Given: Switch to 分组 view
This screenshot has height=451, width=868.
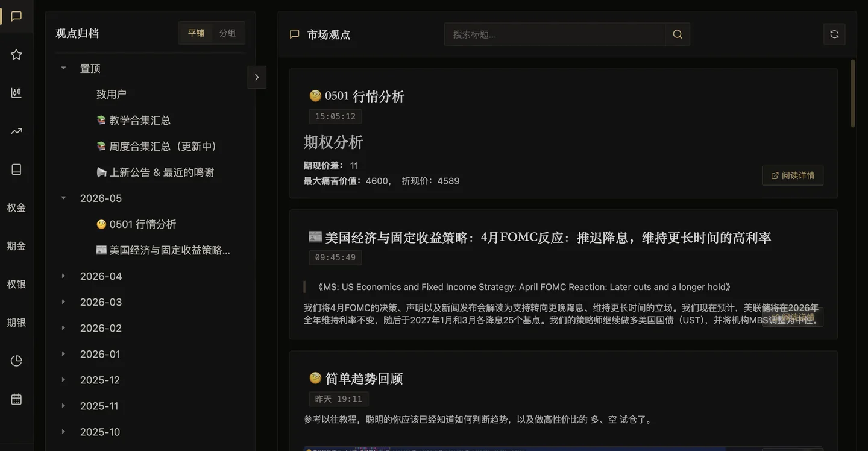Looking at the screenshot, I should click(x=227, y=33).
